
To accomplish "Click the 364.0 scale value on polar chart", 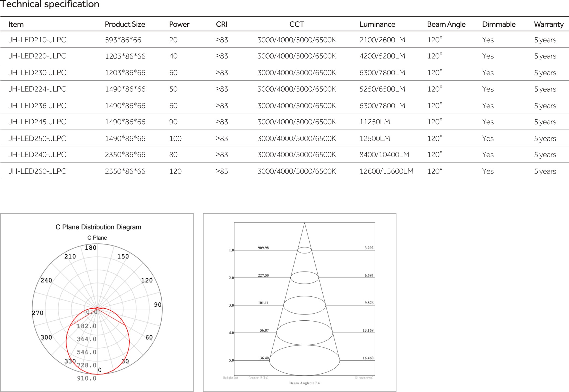I will click(87, 339).
